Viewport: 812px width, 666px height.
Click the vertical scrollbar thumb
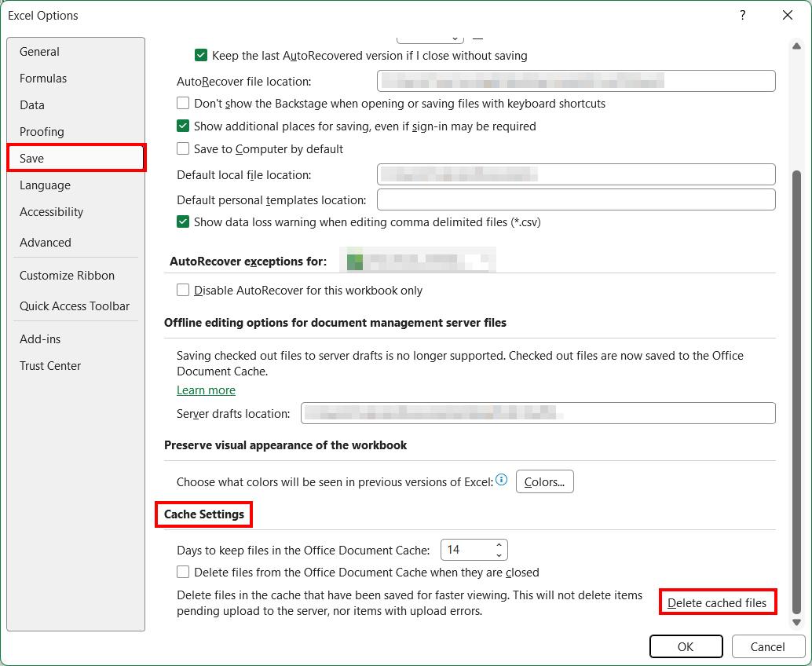point(797,392)
